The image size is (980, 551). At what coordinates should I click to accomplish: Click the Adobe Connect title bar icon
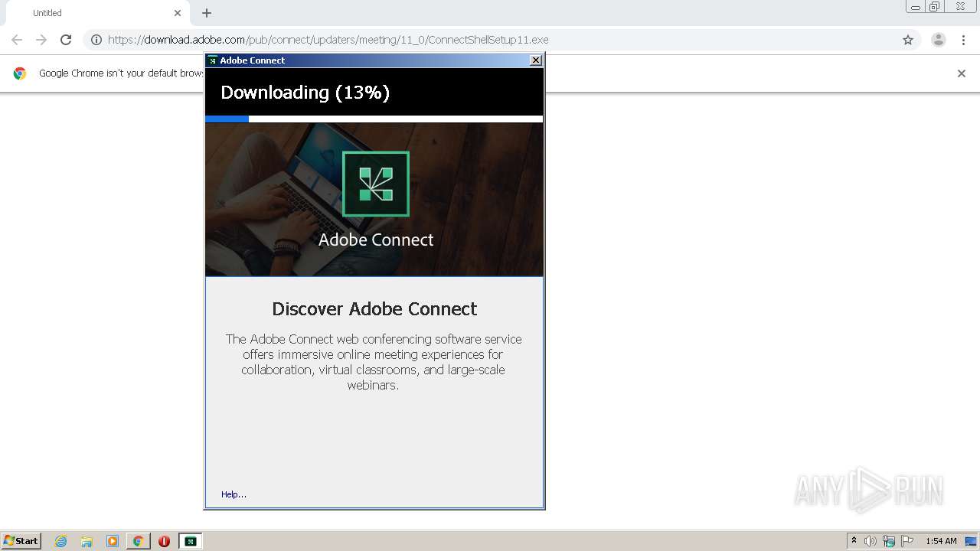click(x=213, y=60)
